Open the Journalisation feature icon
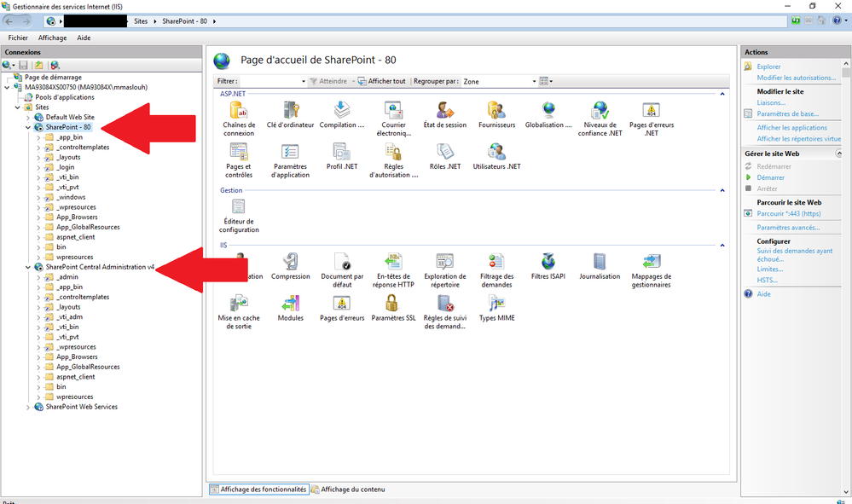 click(600, 267)
